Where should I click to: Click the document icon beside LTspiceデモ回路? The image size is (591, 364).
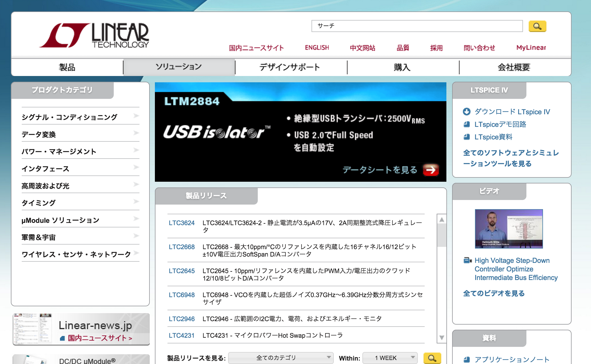(x=466, y=124)
